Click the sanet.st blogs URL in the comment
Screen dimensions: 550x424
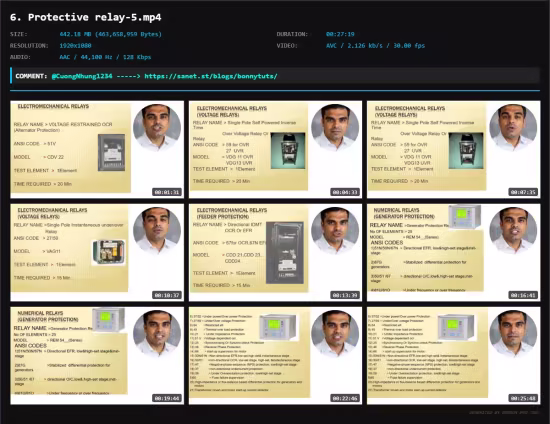click(x=211, y=76)
